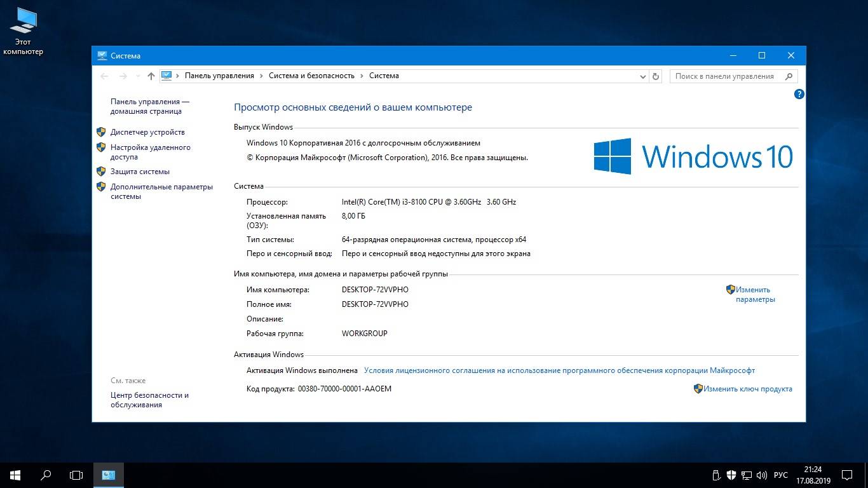
Task: Open taskbar search magnifier
Action: click(46, 475)
